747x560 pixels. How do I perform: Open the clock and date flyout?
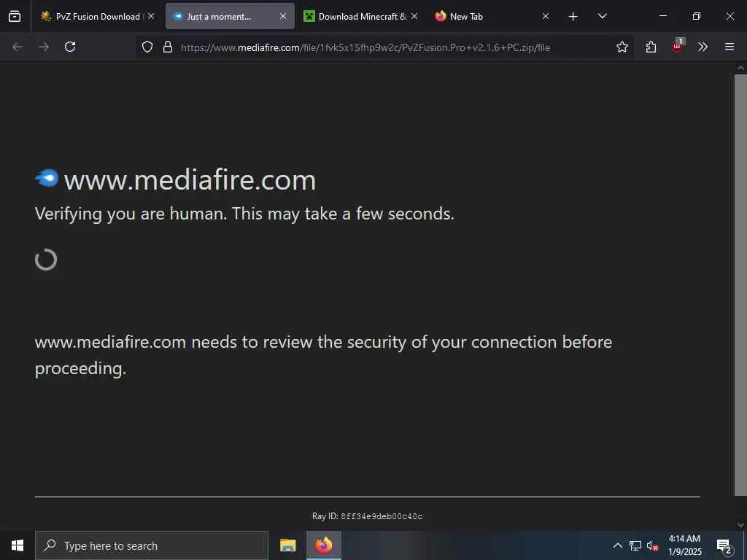coord(684,545)
